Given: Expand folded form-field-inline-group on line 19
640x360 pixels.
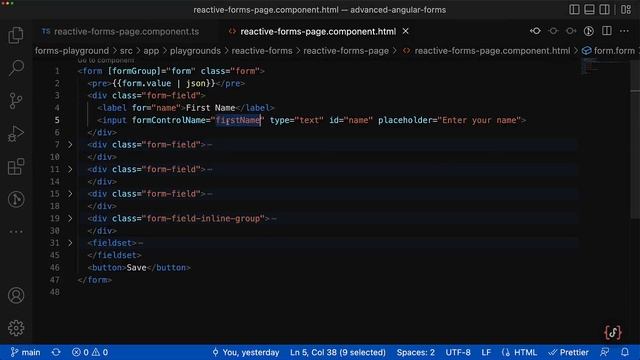Looking at the screenshot, I should click(70, 218).
